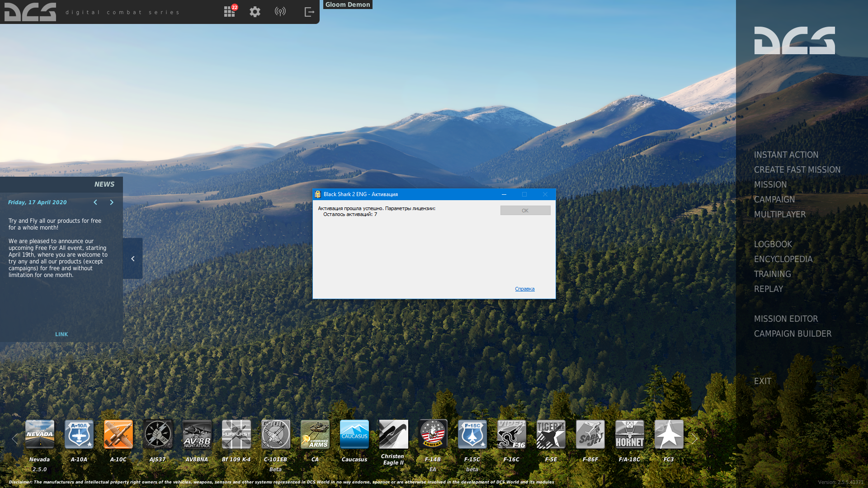Open LOGBOOK menu entry
868x488 pixels.
pos(773,244)
